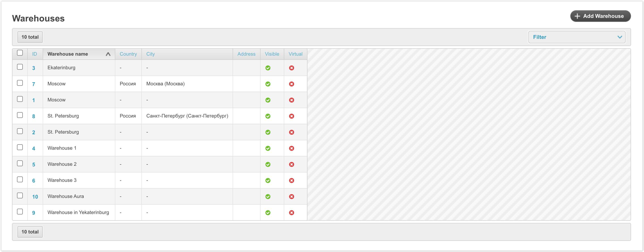Sort table by Country column
644x252 pixels.
128,54
